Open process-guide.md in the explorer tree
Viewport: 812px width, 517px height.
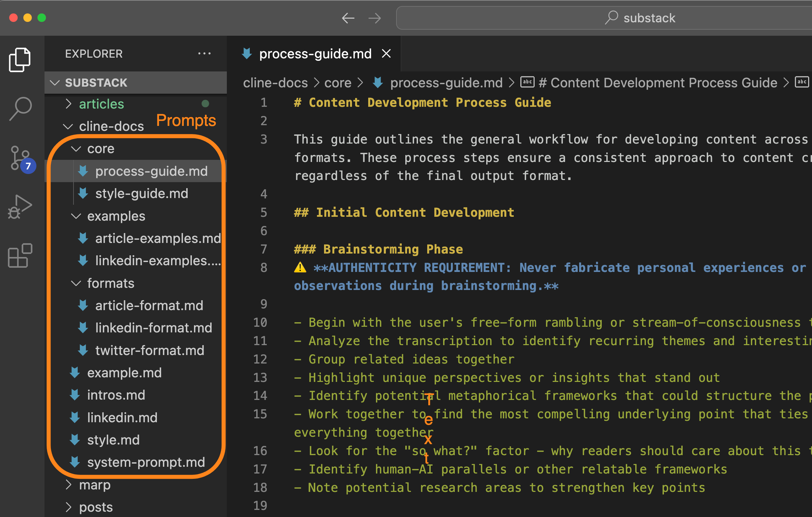point(136,171)
